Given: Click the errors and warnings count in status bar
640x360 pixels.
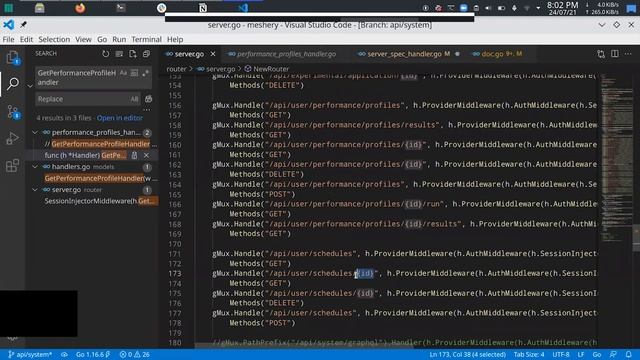Looking at the screenshot, I should (x=134, y=354).
